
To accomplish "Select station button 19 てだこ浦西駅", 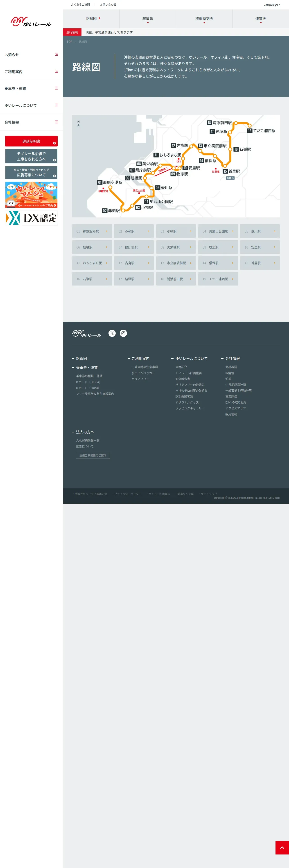I will (218, 279).
